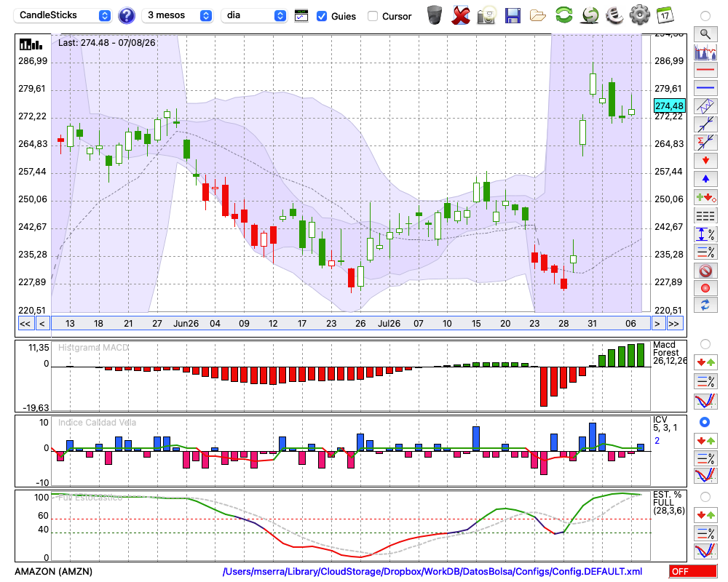728x582 pixels.
Task: Open the dia interval dropdown
Action: [253, 15]
